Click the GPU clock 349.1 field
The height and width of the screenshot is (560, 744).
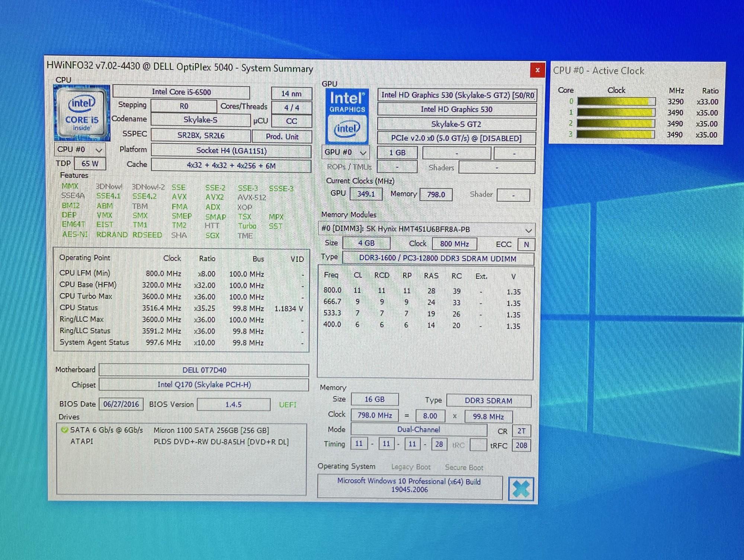366,194
